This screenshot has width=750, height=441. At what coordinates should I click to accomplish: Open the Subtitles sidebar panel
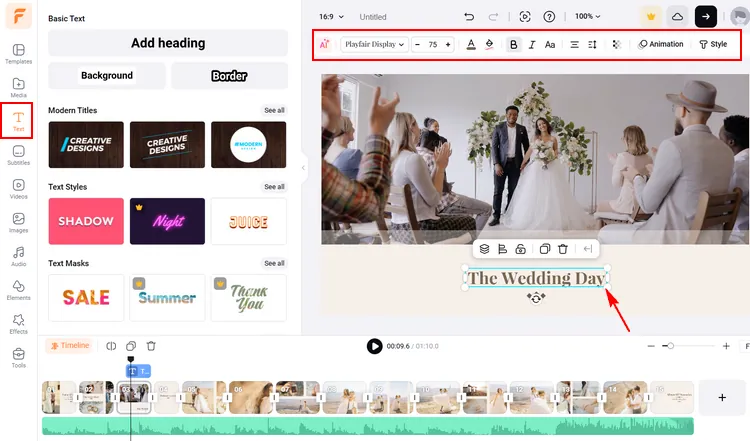coord(18,155)
